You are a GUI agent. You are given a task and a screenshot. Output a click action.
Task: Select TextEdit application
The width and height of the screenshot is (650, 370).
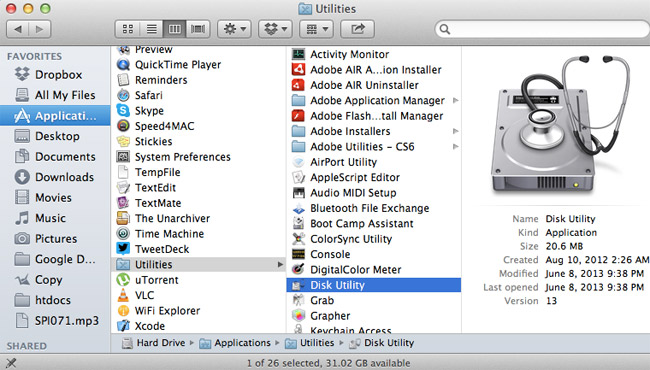pos(199,187)
